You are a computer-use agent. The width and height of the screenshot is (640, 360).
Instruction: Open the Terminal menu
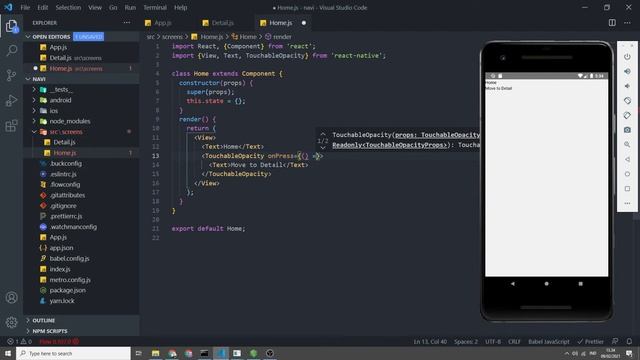click(x=155, y=7)
